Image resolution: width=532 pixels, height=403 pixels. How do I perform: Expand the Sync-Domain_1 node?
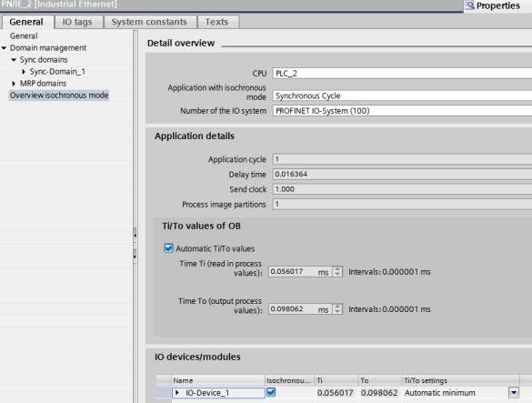tap(24, 72)
